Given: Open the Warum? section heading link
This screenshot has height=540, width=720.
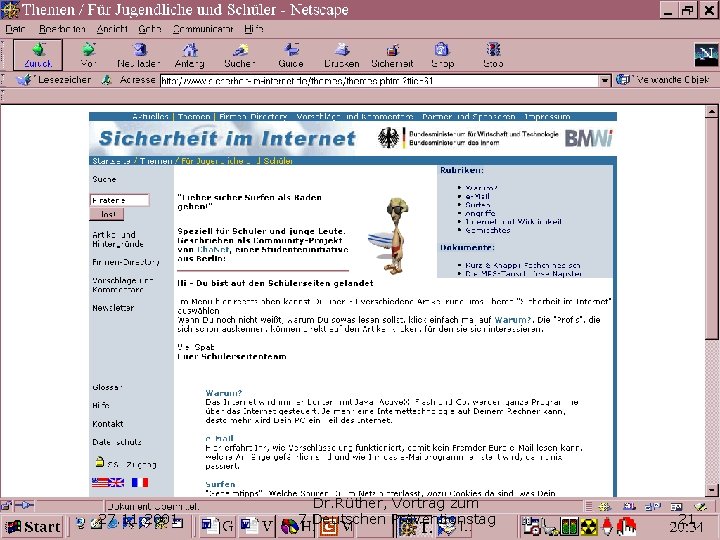Looking at the screenshot, I should click(x=224, y=393).
